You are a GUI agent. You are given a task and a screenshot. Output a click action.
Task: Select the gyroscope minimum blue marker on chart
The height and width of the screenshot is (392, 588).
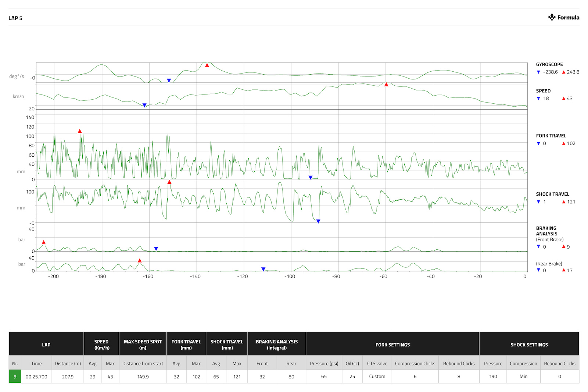[169, 81]
